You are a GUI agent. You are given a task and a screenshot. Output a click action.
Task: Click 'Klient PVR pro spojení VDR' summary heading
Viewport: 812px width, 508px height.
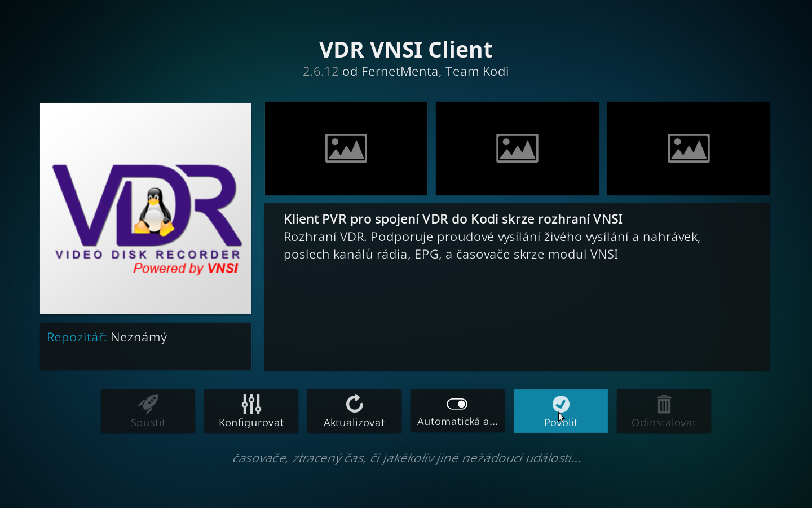tap(453, 219)
